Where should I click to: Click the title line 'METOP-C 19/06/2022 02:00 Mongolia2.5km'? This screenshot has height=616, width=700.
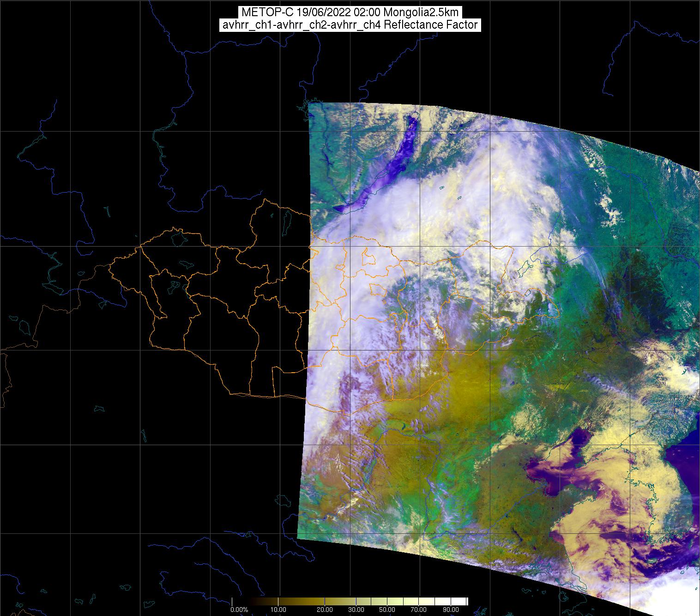click(350, 12)
